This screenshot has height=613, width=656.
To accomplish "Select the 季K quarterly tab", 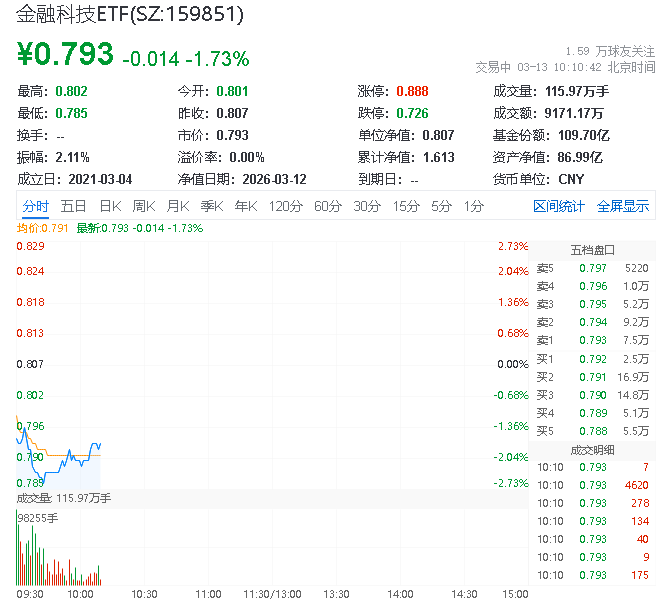I will (x=211, y=206).
